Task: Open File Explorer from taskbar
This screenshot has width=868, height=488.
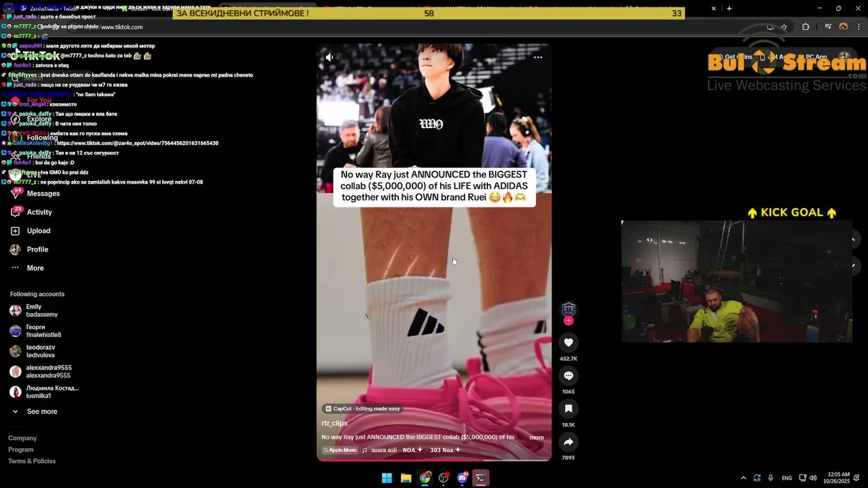Action: tap(406, 478)
